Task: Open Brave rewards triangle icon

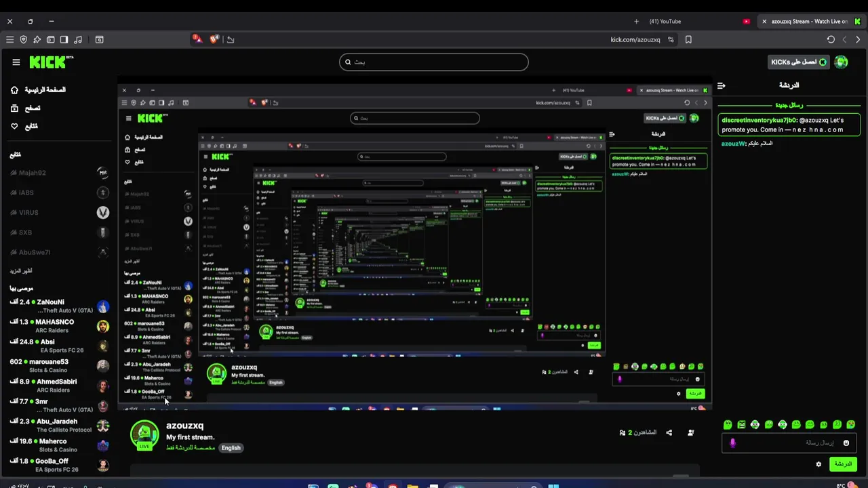Action: click(x=197, y=39)
